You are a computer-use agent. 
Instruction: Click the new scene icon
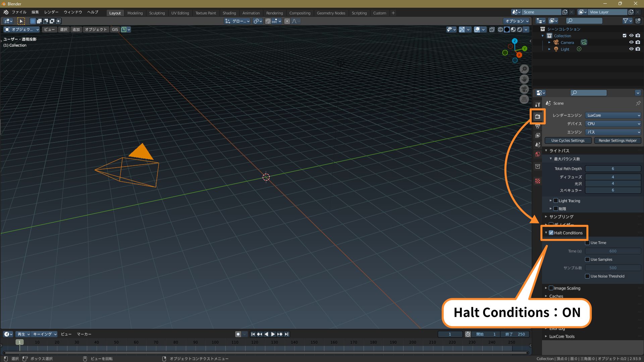(565, 12)
